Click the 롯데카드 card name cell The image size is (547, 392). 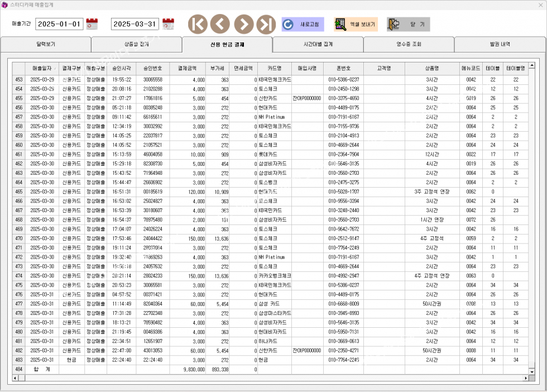point(275,154)
